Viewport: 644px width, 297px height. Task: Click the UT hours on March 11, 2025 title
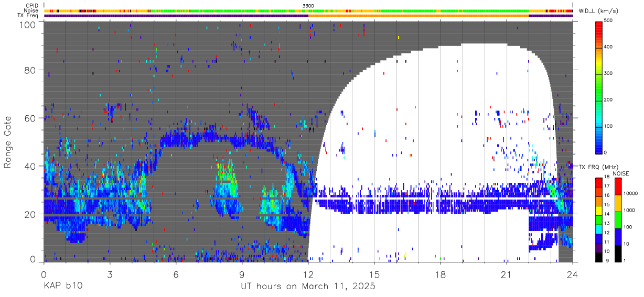click(308, 286)
